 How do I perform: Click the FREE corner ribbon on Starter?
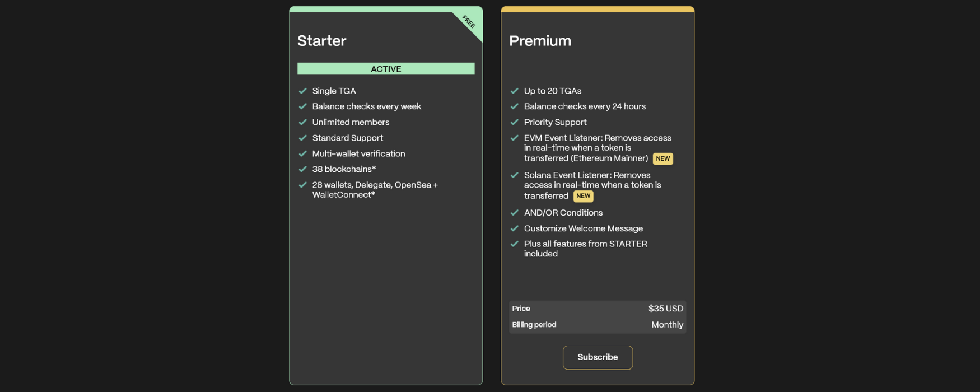point(469,22)
